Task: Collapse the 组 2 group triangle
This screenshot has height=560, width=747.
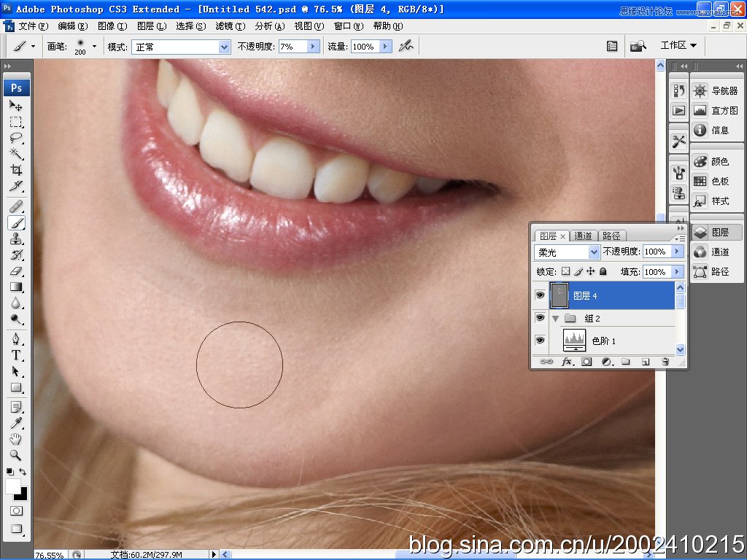Action: [555, 318]
